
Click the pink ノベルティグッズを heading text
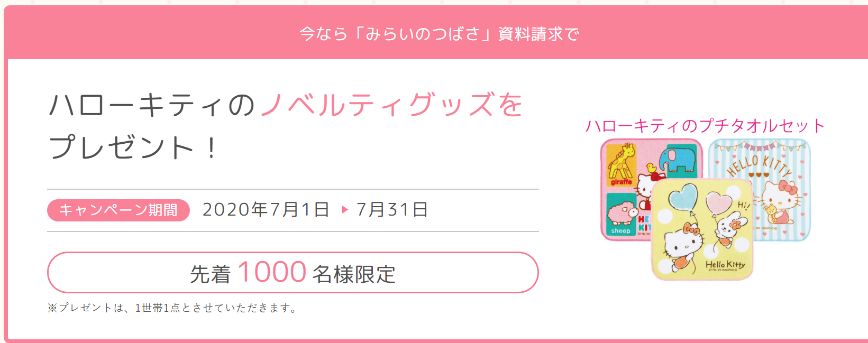392,105
